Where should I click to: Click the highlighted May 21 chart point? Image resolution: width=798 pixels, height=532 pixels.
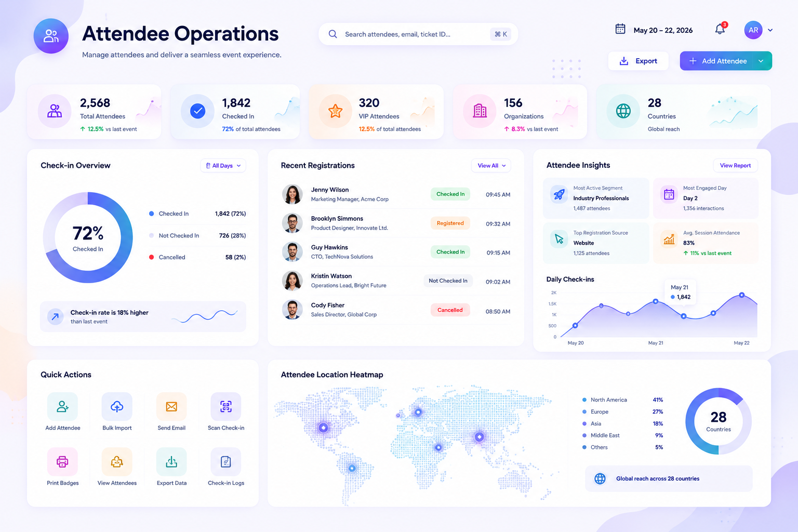684,316
